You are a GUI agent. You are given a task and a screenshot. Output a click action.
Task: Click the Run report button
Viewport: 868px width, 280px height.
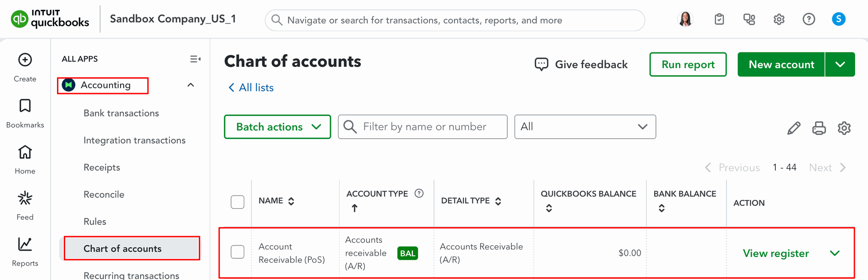(x=688, y=65)
